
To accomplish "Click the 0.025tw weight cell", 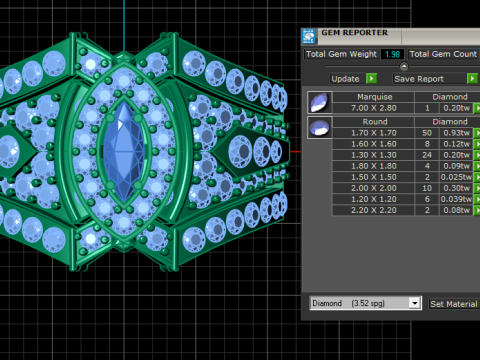I will 456,177.
